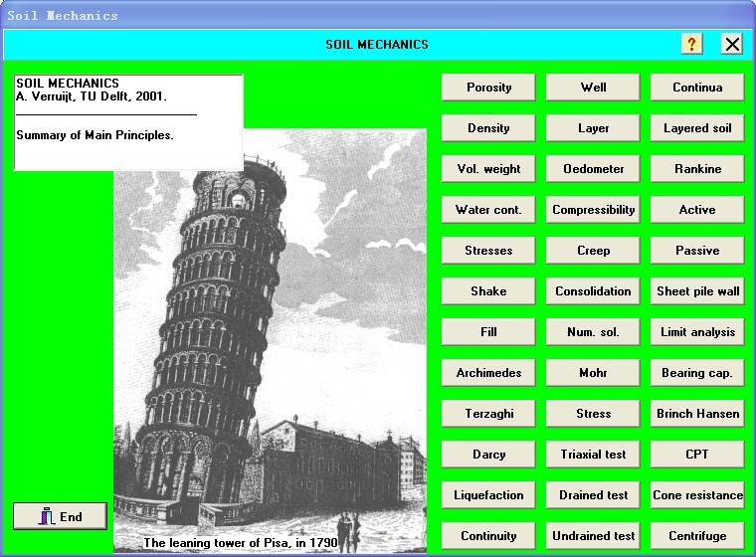The image size is (756, 557).
Task: Click the 'Summary of Main Principles.' text
Action: pos(94,135)
